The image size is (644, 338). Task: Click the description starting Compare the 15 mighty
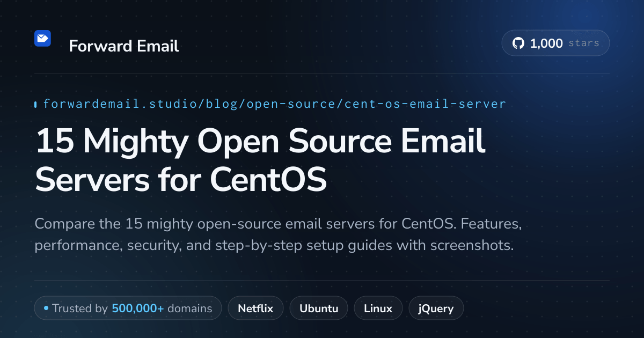coord(279,234)
